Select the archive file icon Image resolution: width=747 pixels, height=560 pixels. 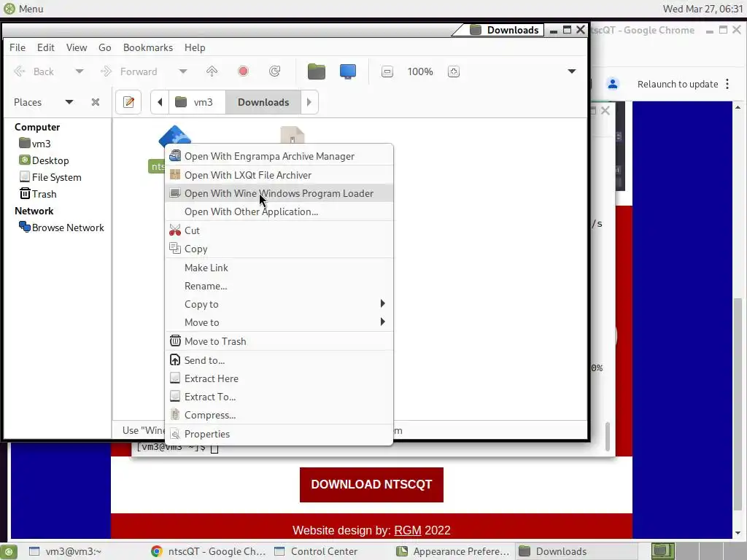[x=292, y=135]
